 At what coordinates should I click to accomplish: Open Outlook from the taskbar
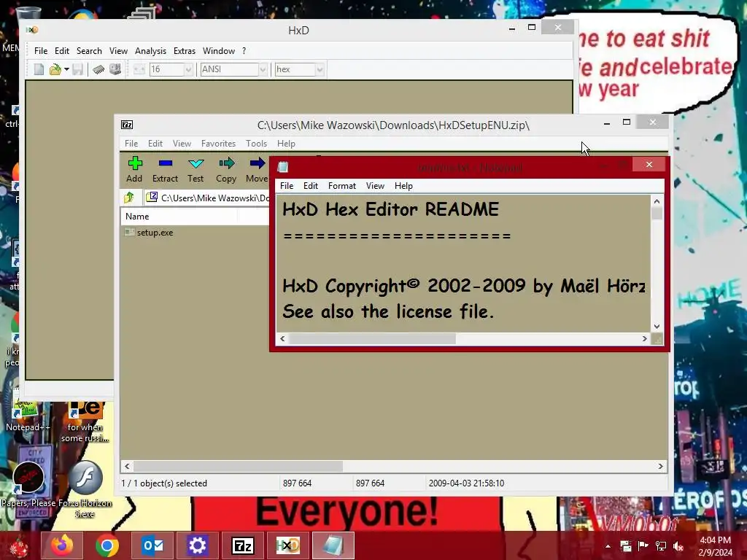(x=152, y=545)
